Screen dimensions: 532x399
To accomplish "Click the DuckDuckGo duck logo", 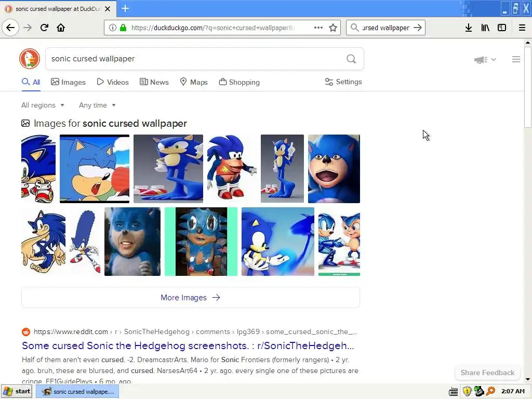I will coord(30,59).
